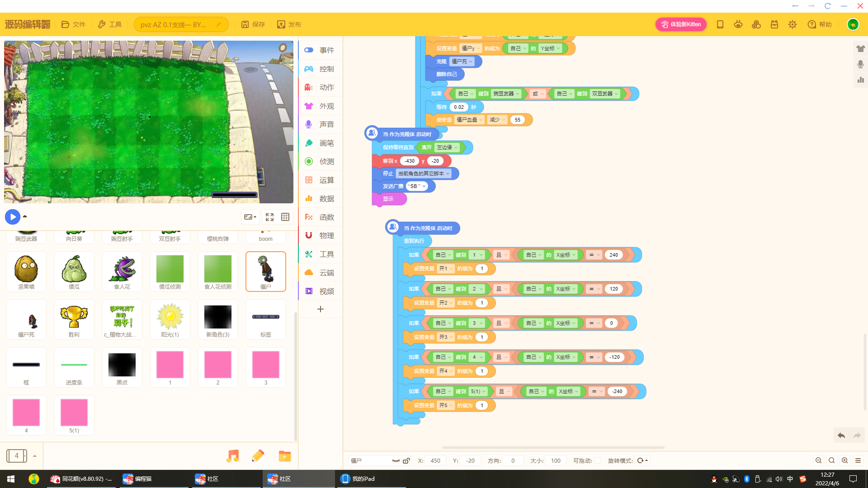Open the shirt costume panel icon

[860, 48]
